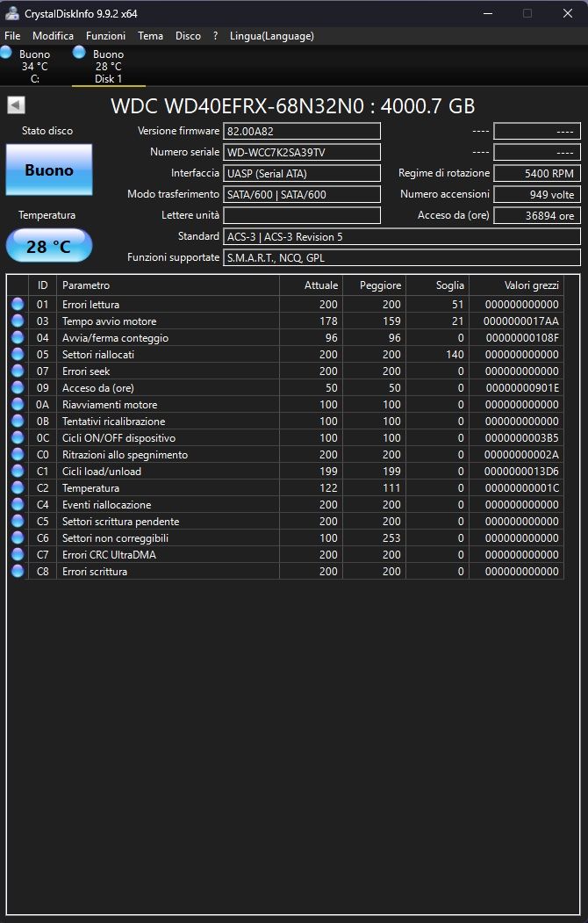Image resolution: width=588 pixels, height=923 pixels.
Task: Click the Funzioni supportate field
Action: [402, 258]
